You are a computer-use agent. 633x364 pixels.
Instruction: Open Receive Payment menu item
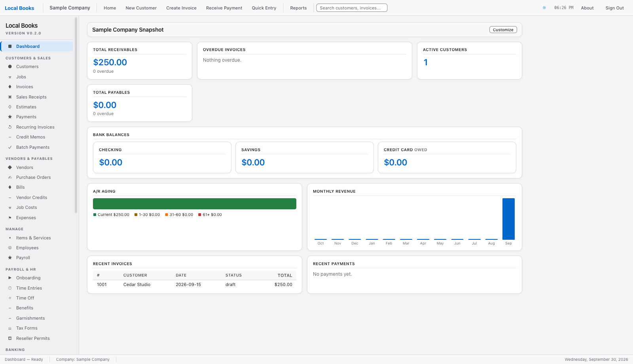(x=224, y=8)
